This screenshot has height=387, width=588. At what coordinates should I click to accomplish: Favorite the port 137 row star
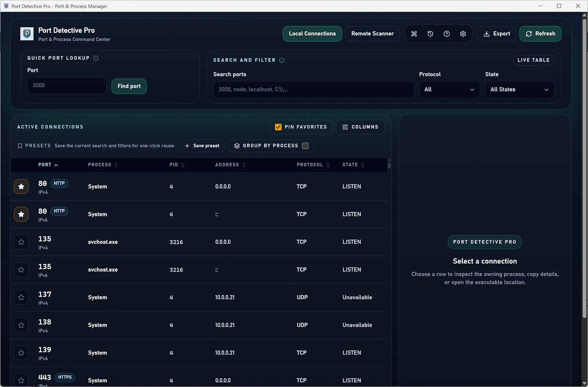tap(21, 297)
